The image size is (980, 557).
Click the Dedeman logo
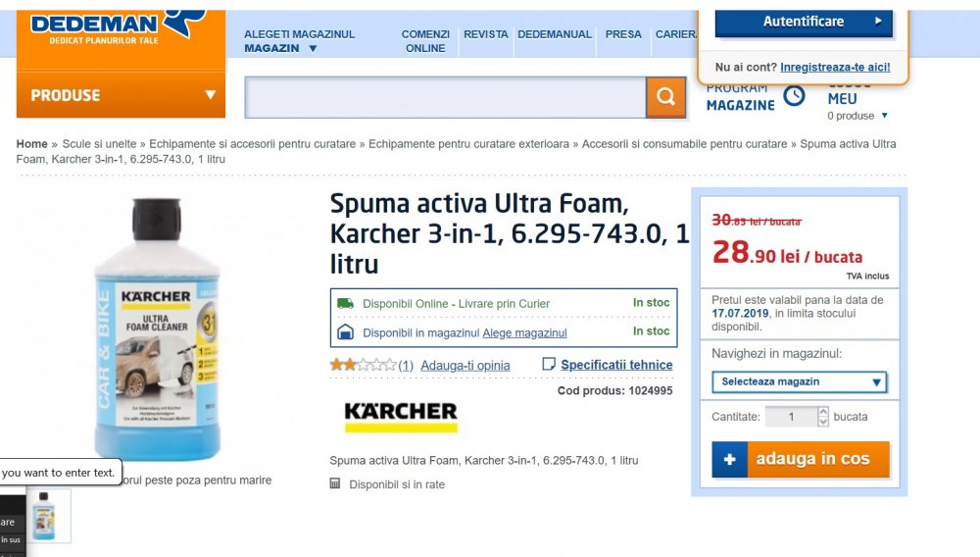[119, 26]
